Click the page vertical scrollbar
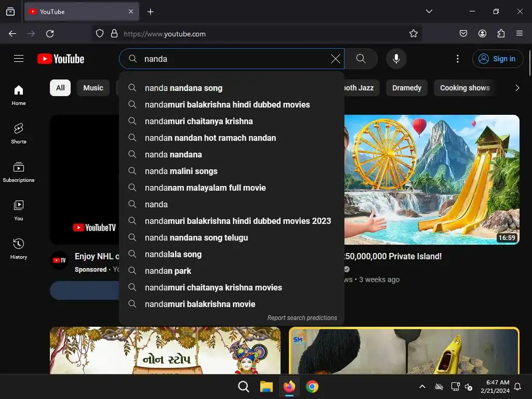532x399 pixels. tap(529, 63)
